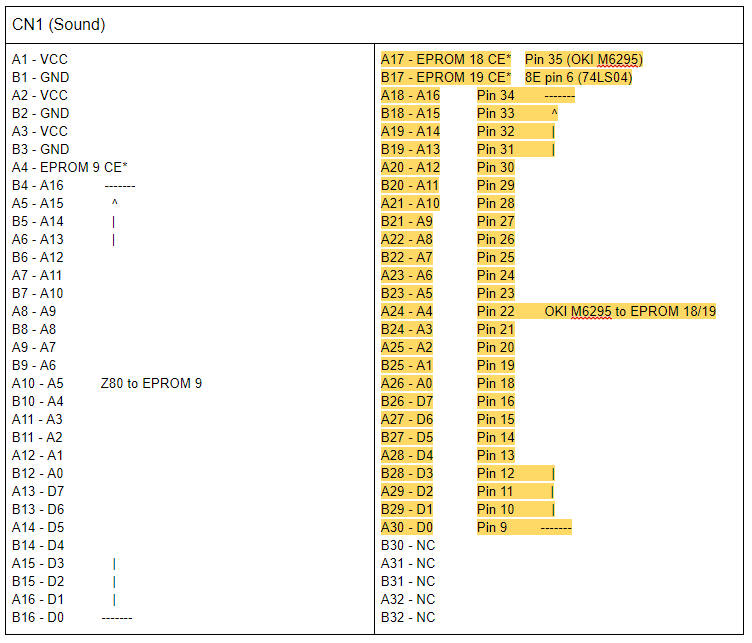The height and width of the screenshot is (643, 752).
Task: Click the CN1 (Sound) table header
Action: coord(58,24)
